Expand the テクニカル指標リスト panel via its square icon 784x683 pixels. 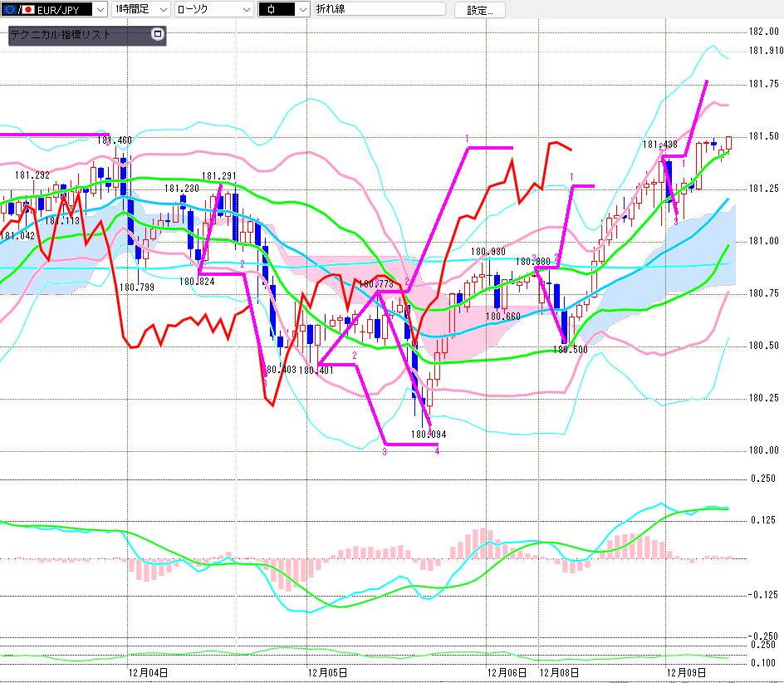coord(158,35)
